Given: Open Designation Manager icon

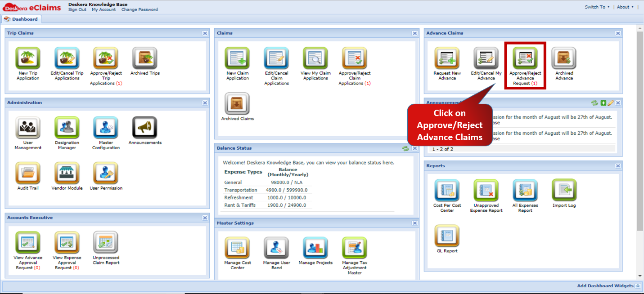Looking at the screenshot, I should tap(67, 128).
